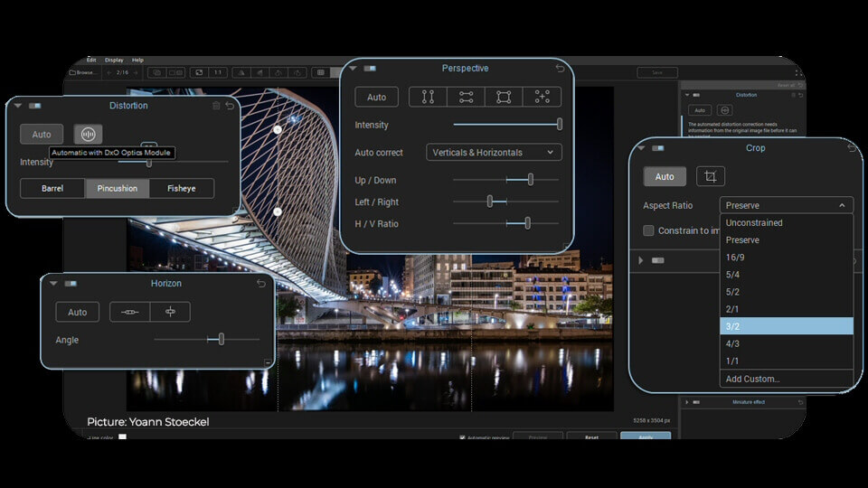Image resolution: width=868 pixels, height=488 pixels.
Task: Click the Up / Down slider handle
Action: pos(531,179)
